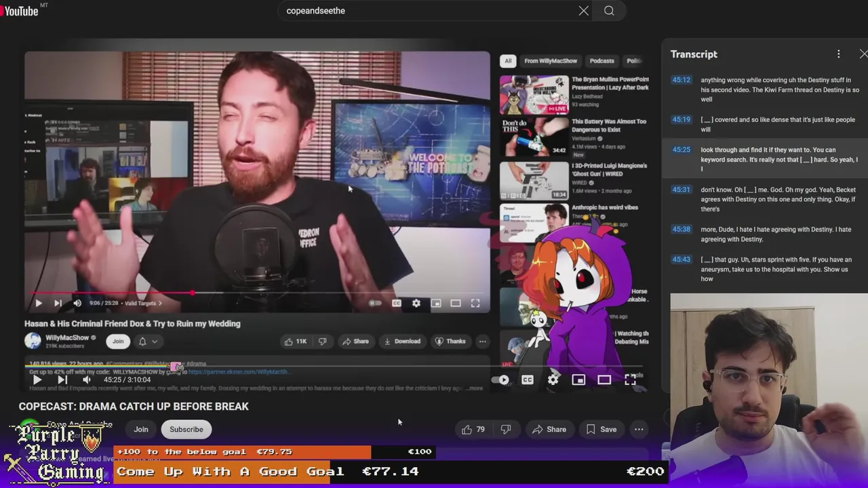
Task: Click miniplayer icon in the 9:06 player
Action: pos(436,304)
